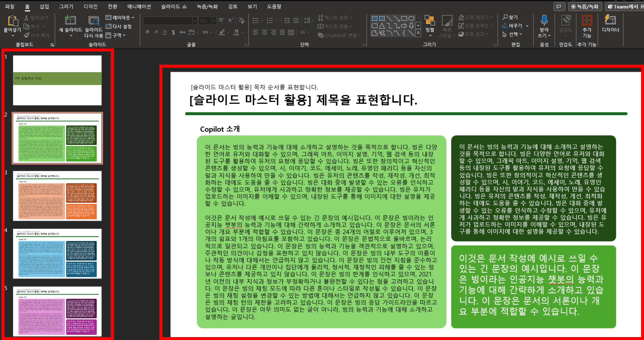This screenshot has width=644, height=340.
Task: Expand the shapes gallery more arrow
Action: tap(419, 33)
